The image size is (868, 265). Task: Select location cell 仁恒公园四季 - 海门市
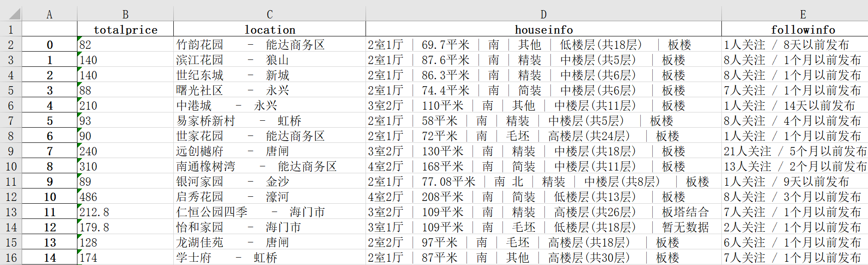tap(270, 212)
